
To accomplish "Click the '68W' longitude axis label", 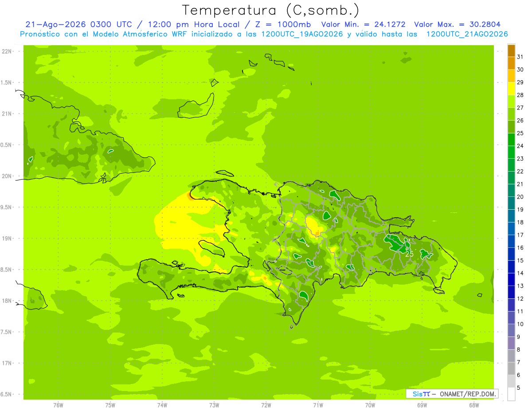I will coord(474,405).
